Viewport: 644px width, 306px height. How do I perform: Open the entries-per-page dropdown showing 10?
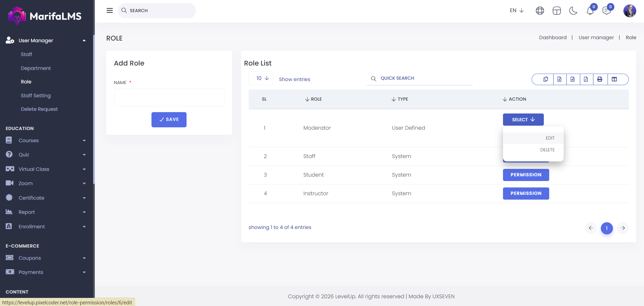(x=262, y=78)
